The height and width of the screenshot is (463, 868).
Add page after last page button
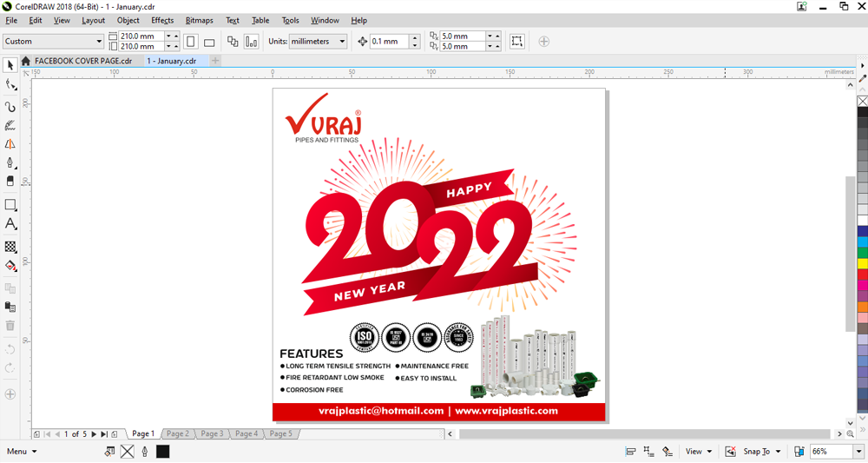115,434
